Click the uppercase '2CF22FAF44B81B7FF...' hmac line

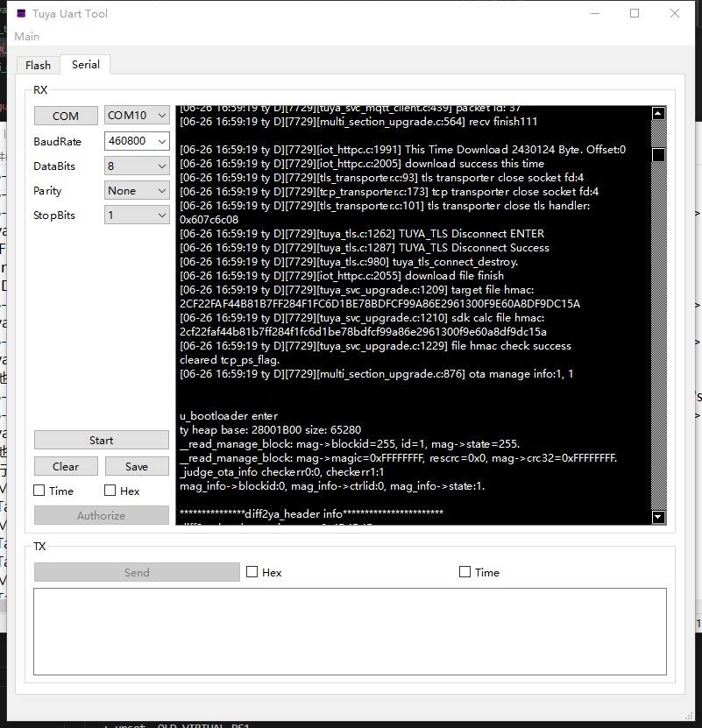click(379, 304)
